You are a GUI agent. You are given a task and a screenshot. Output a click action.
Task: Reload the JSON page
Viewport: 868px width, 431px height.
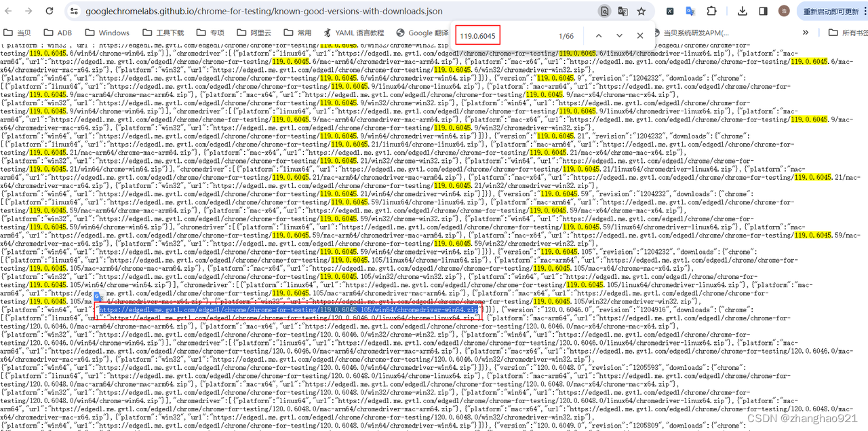[50, 12]
